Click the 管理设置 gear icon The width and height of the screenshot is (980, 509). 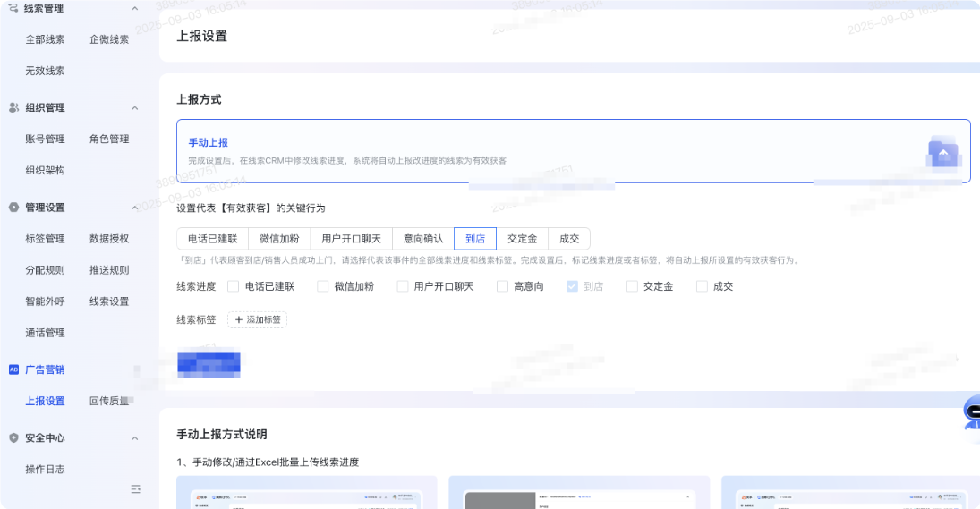pos(13,208)
